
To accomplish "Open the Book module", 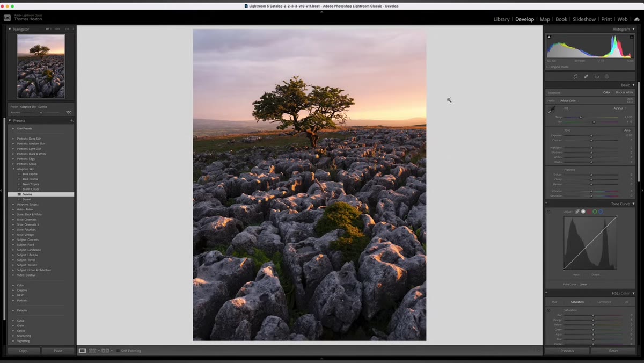I will (x=561, y=19).
